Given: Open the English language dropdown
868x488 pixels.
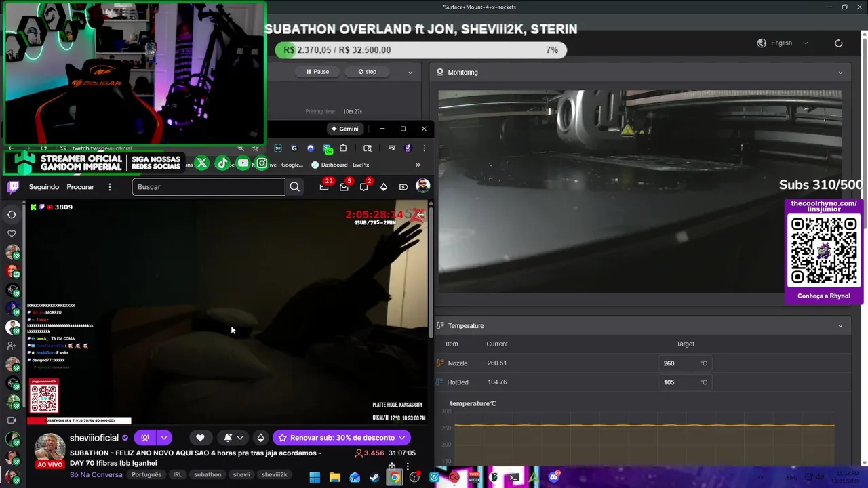Looking at the screenshot, I should click(788, 43).
